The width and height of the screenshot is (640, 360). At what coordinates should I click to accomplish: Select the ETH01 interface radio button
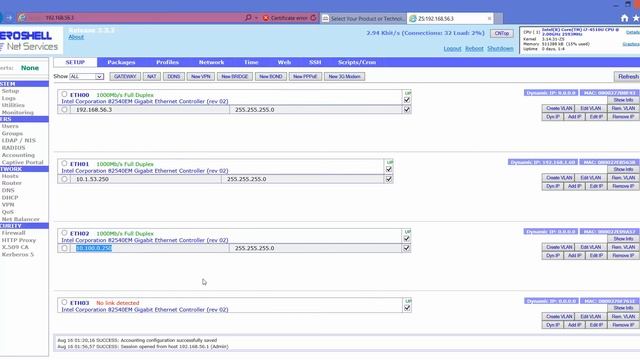[64, 163]
